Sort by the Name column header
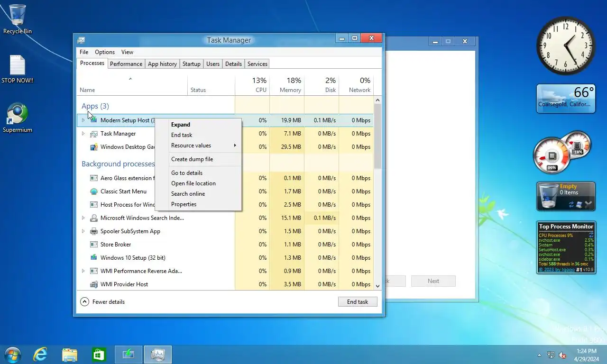607x364 pixels. tap(132, 85)
